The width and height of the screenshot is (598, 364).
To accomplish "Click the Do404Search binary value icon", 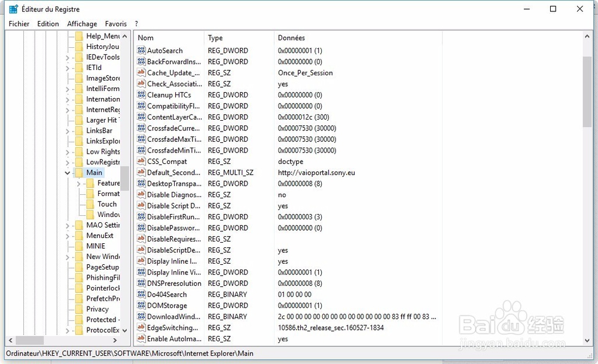I will (141, 294).
